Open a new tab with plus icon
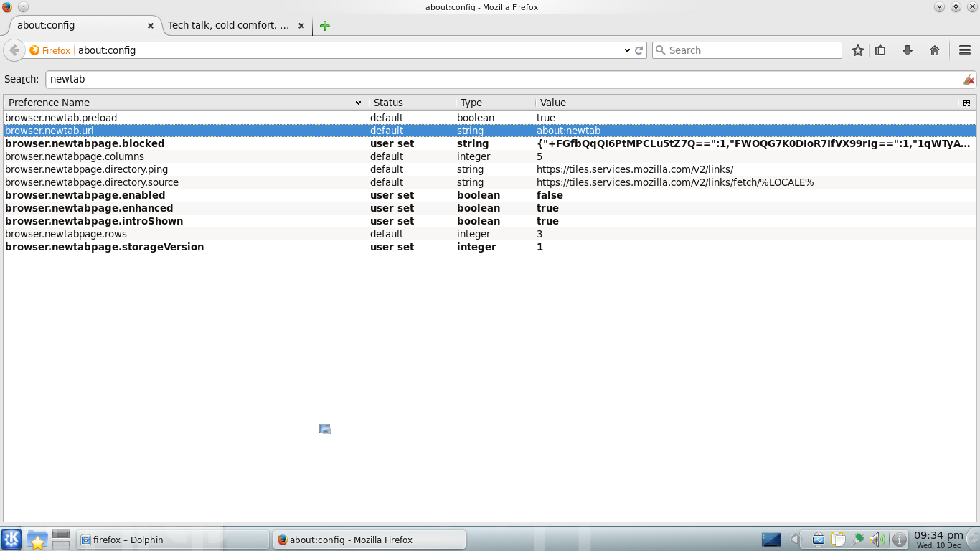This screenshot has width=980, height=551. 325,26
